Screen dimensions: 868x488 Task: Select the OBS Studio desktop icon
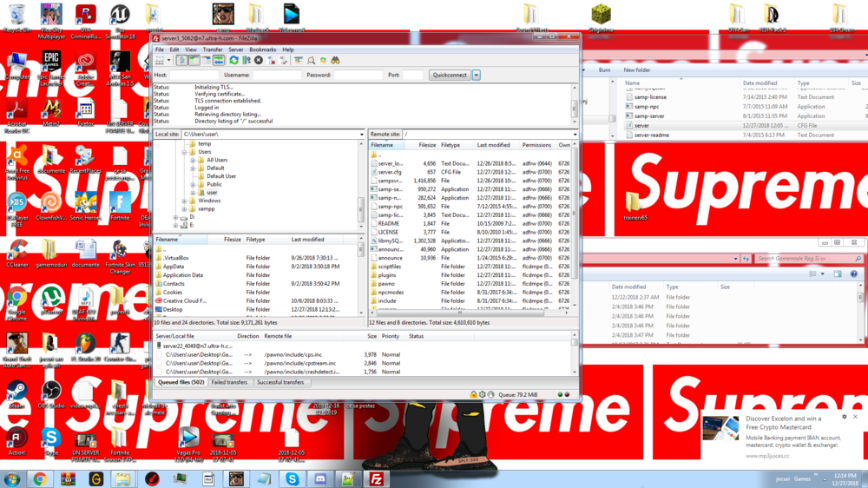pos(51,394)
